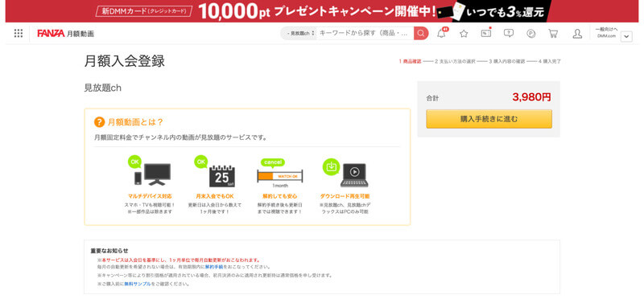Screen dimensions: 644x303
Task: Open the 月額動画 link beside the logo
Action: click(80, 34)
